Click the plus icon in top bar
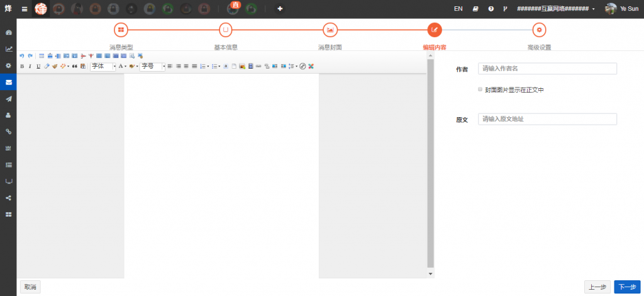644x296 pixels. click(x=280, y=9)
